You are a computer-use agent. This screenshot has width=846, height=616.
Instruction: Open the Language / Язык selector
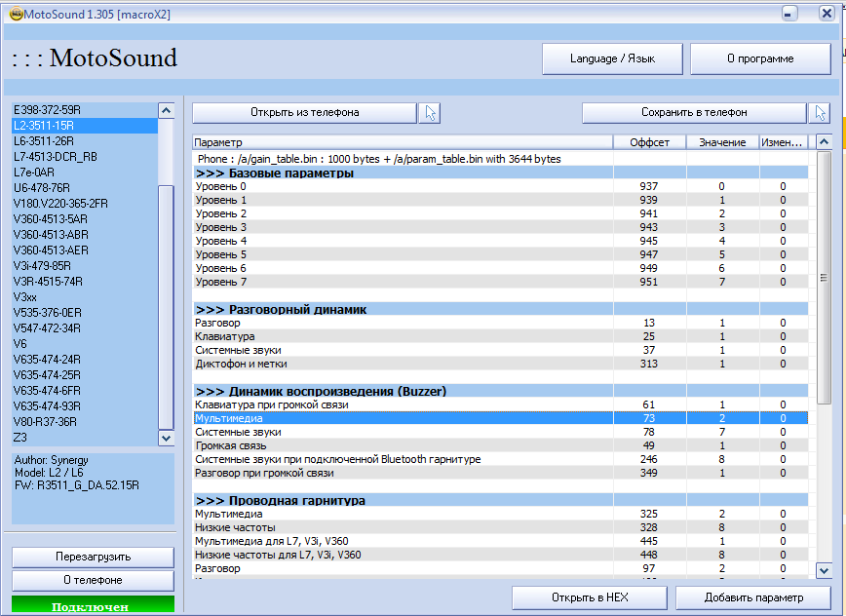612,58
